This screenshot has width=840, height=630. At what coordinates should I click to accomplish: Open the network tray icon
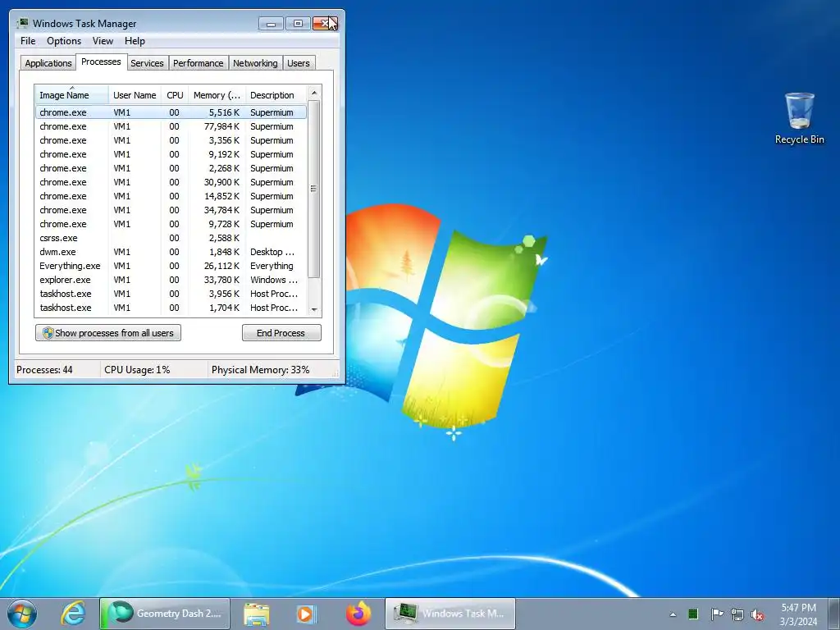point(737,614)
